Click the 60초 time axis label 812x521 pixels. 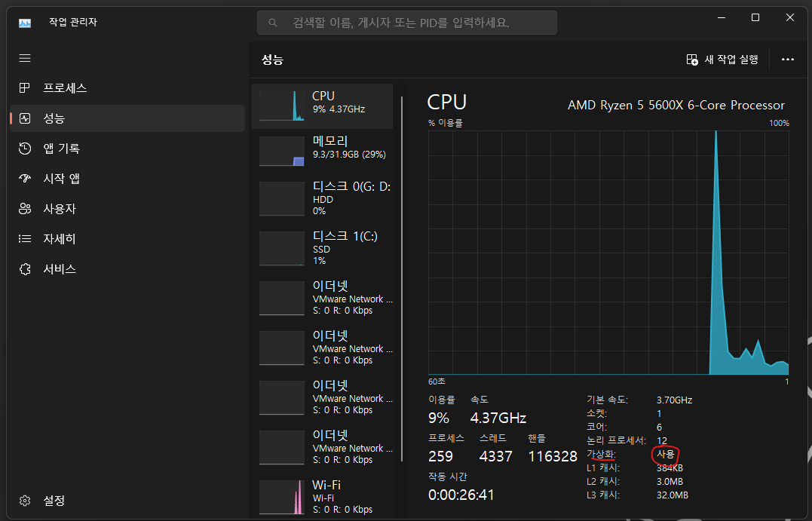pos(437,382)
